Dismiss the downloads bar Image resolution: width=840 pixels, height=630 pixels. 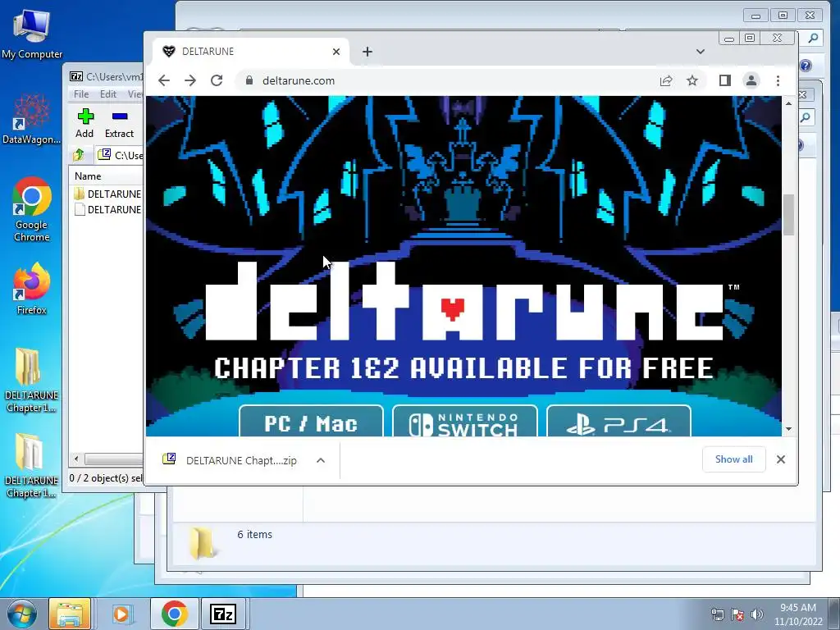(x=781, y=459)
